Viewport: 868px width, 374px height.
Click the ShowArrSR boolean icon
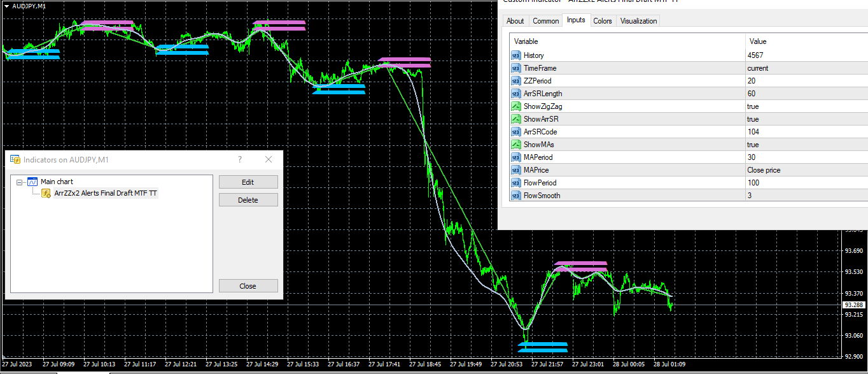coord(516,119)
